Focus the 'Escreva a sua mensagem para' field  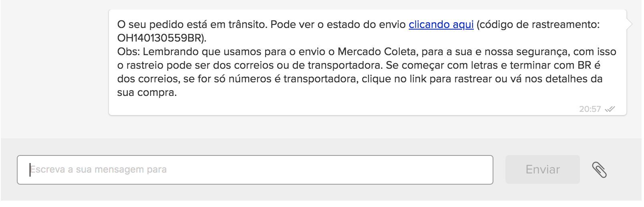click(x=255, y=170)
